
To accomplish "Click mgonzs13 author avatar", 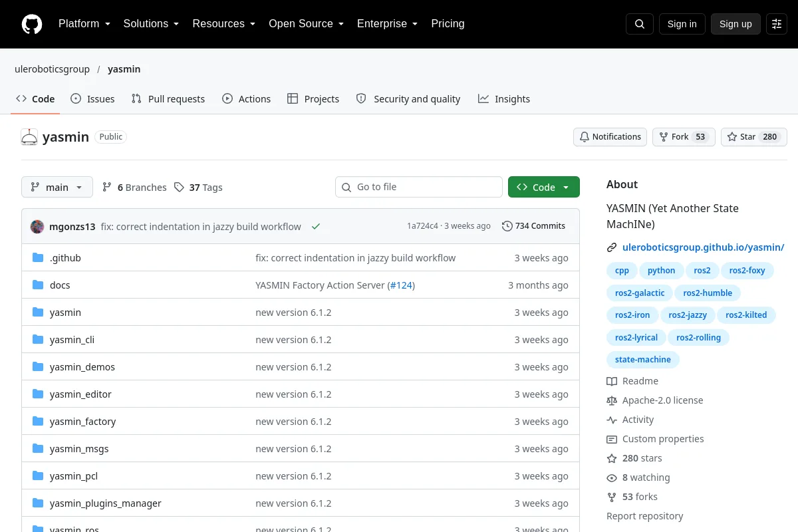I will pyautogui.click(x=37, y=226).
